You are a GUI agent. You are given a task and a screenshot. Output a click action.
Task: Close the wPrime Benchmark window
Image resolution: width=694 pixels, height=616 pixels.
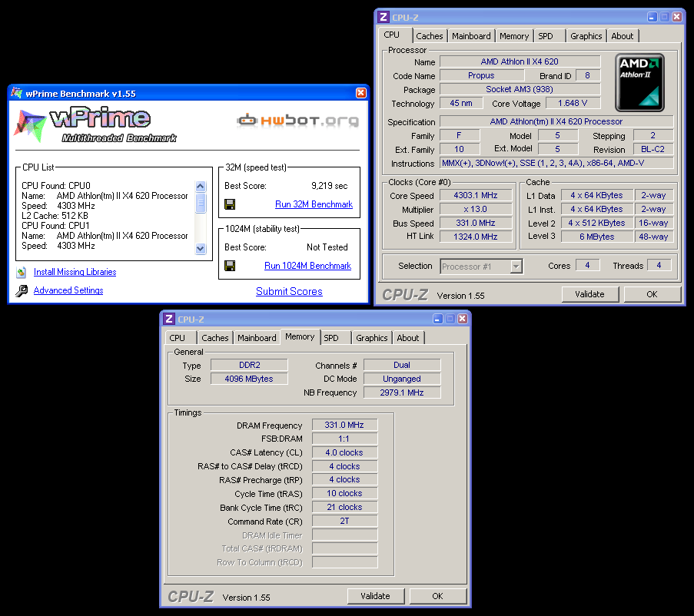(x=361, y=93)
